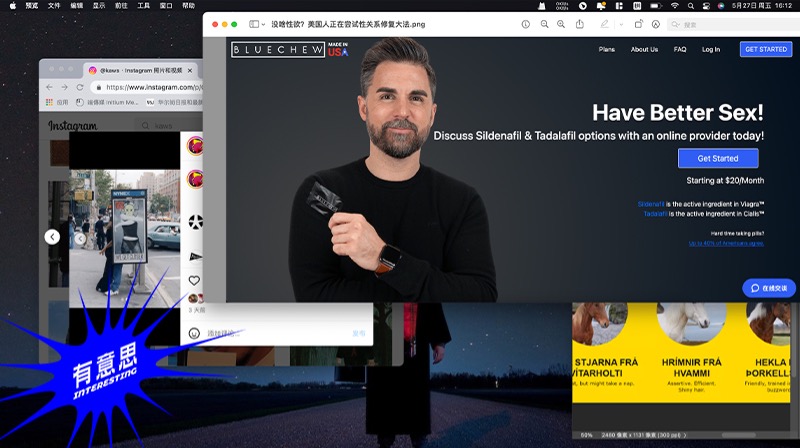
Task: Click the Instagram address bar URL
Action: 154,87
